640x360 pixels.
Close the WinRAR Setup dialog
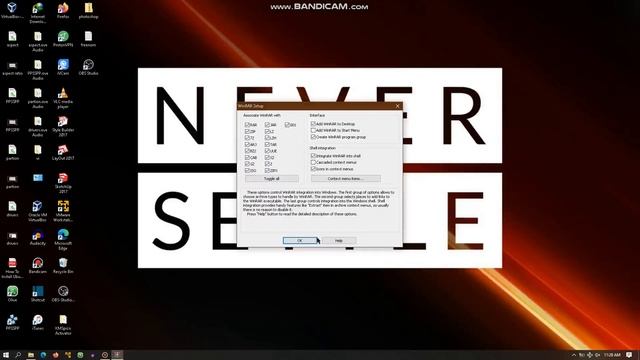pos(398,106)
